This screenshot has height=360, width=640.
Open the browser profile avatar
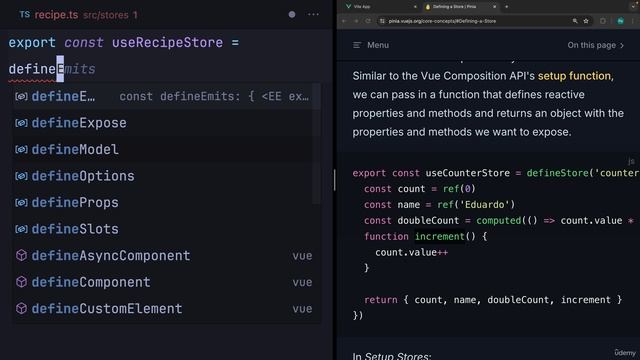pos(620,21)
